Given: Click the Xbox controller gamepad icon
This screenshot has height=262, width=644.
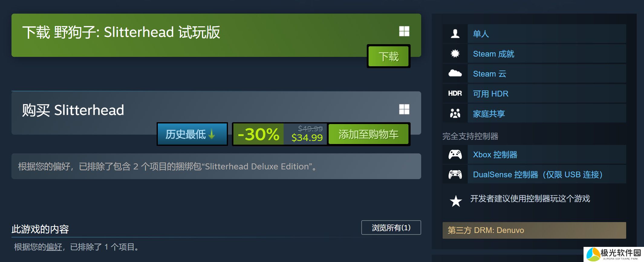Looking at the screenshot, I should click(455, 155).
